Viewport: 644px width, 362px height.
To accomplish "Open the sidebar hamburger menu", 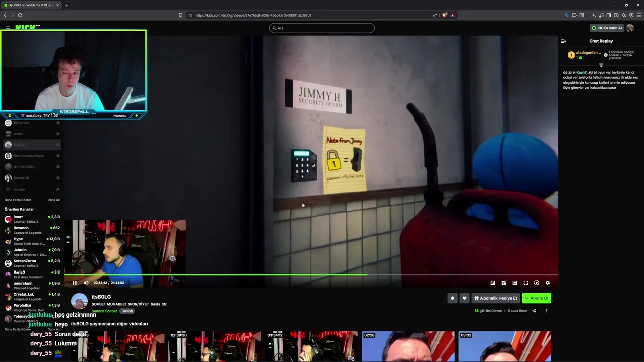I will 8,28.
